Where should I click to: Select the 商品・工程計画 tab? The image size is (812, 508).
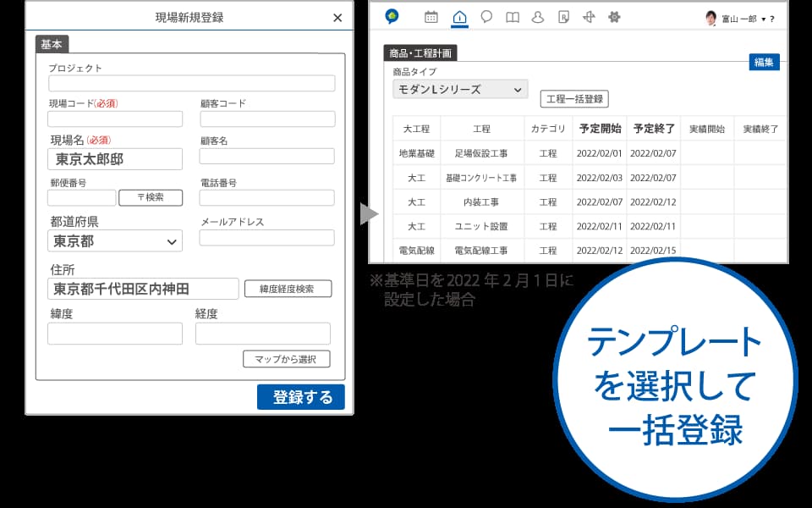[x=420, y=52]
